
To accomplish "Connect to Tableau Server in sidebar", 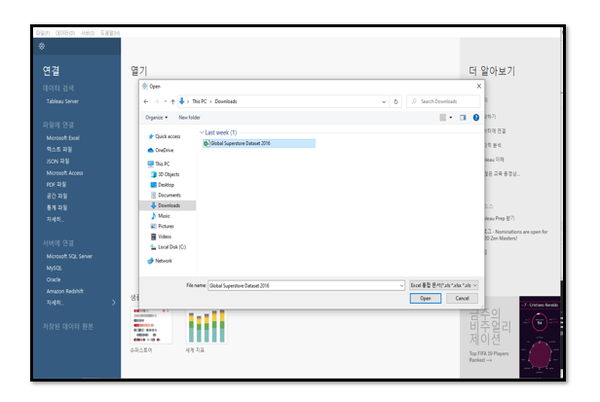I will pos(62,101).
